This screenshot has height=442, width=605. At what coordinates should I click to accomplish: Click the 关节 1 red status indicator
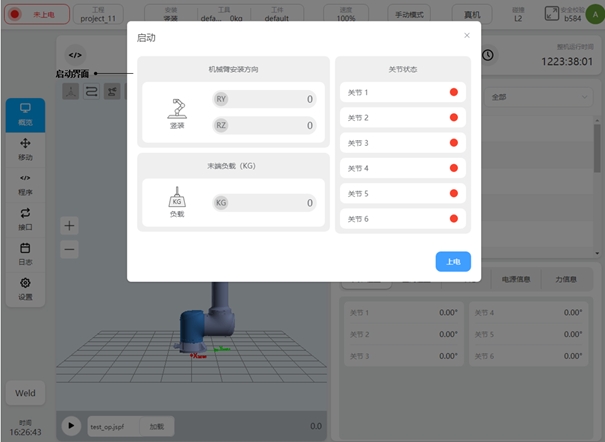tap(453, 93)
